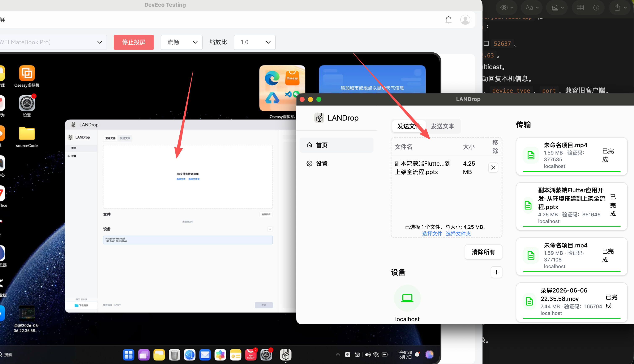Image resolution: width=634 pixels, height=364 pixels.
Task: Select the 发送文本 tab in the mirrored LANDrop window
Action: 125,138
